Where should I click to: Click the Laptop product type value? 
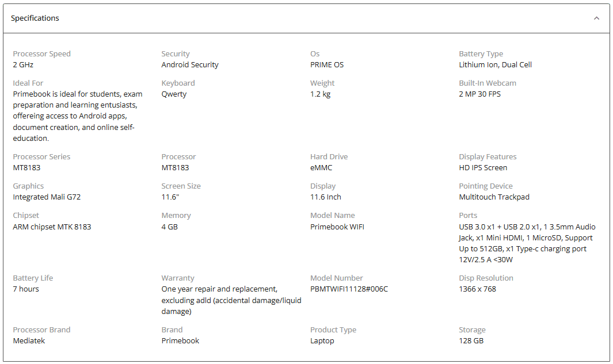[322, 340]
